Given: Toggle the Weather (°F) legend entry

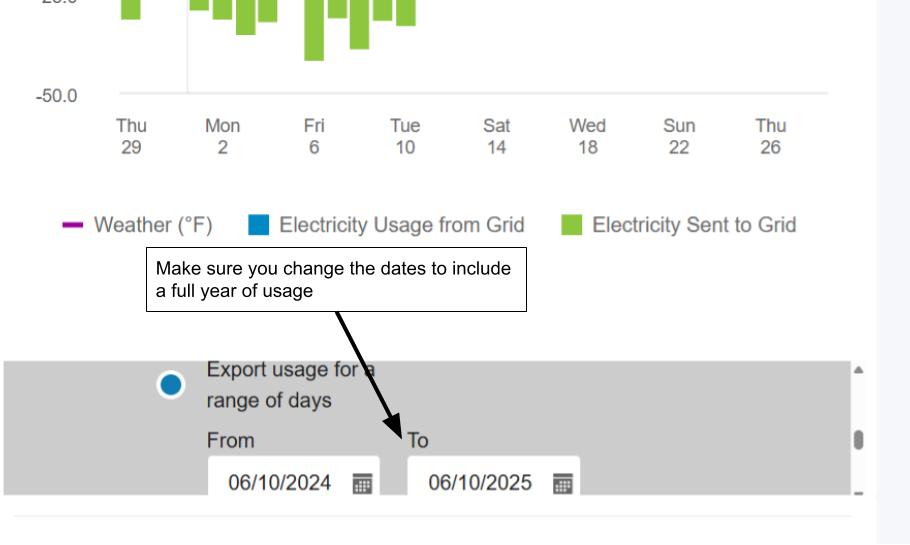Looking at the screenshot, I should (138, 225).
